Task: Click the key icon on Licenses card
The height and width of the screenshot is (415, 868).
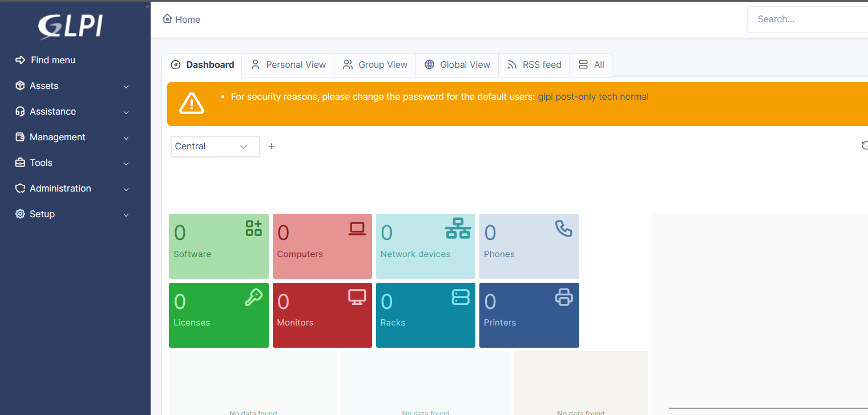Action: (253, 297)
